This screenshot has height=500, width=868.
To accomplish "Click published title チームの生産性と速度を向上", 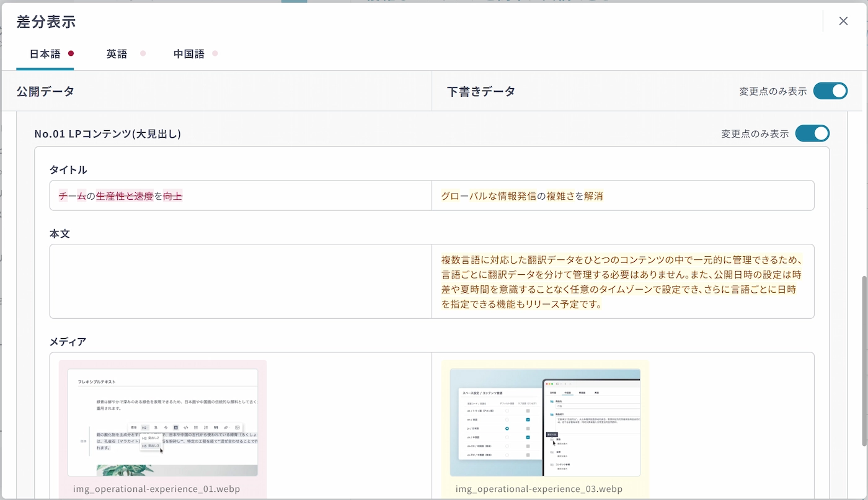I will tap(120, 196).
